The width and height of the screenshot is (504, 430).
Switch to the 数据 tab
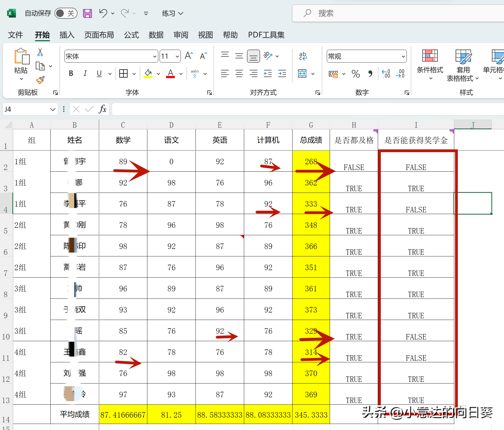pyautogui.click(x=156, y=35)
